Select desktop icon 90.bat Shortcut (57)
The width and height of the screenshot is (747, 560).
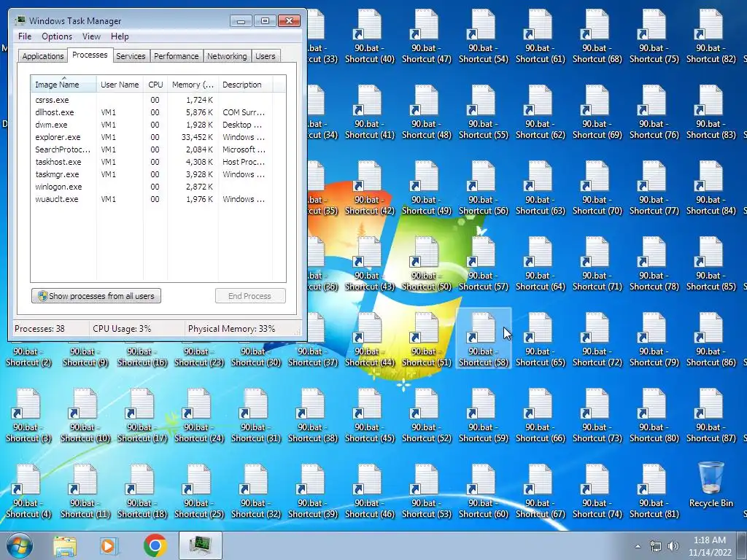[x=484, y=264]
